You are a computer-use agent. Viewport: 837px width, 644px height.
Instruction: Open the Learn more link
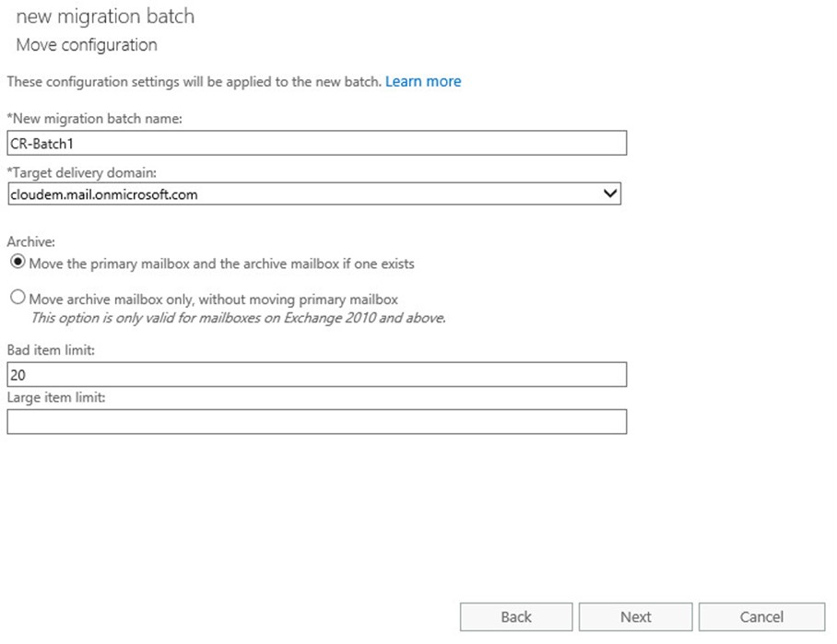coord(423,82)
